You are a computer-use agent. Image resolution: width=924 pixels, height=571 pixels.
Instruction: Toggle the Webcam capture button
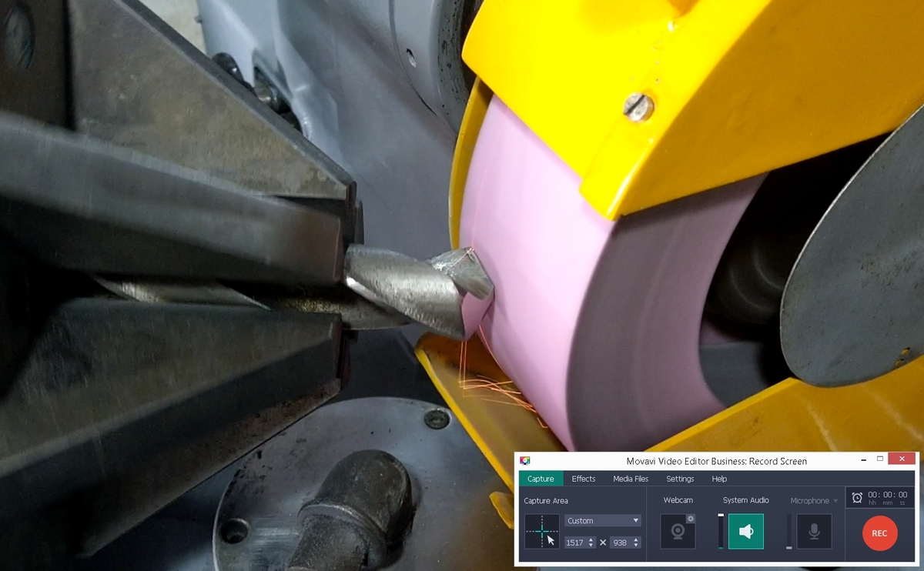pos(678,532)
